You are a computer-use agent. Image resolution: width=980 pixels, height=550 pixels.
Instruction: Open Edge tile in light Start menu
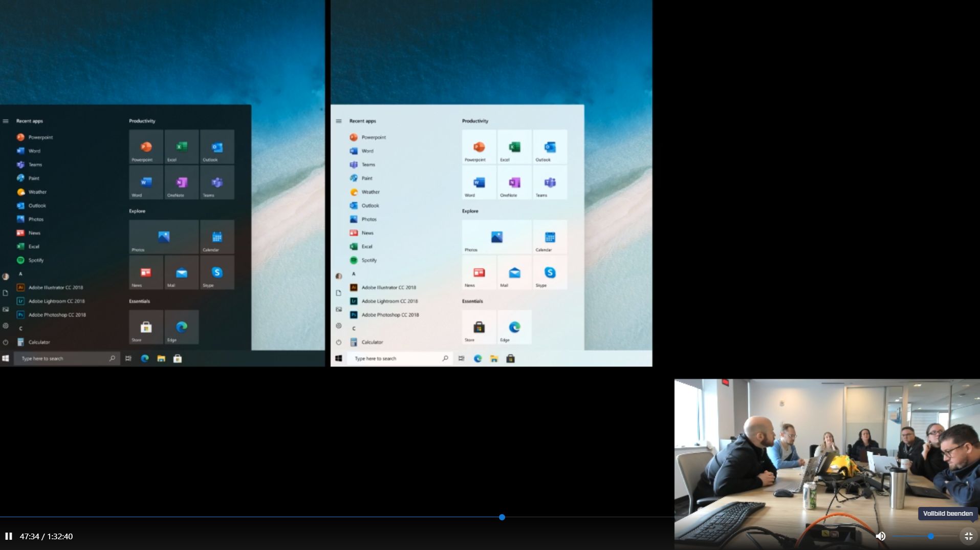[x=514, y=327]
